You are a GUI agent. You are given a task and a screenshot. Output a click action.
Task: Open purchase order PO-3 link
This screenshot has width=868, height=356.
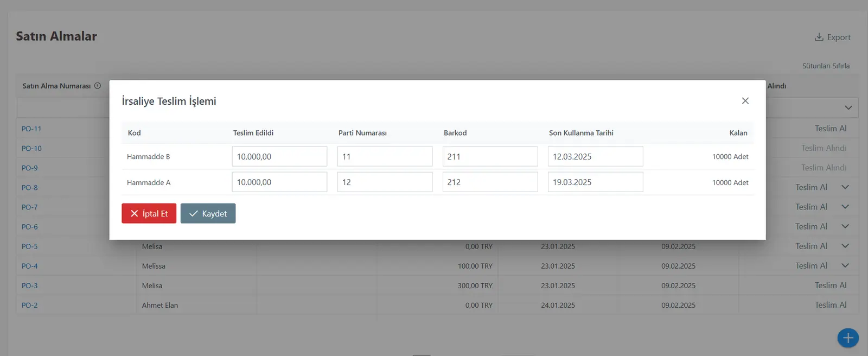point(30,285)
